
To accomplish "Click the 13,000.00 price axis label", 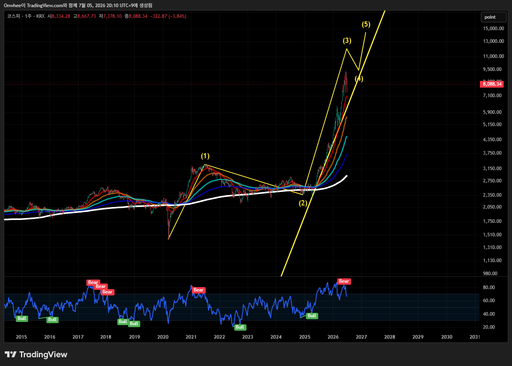I will (494, 41).
